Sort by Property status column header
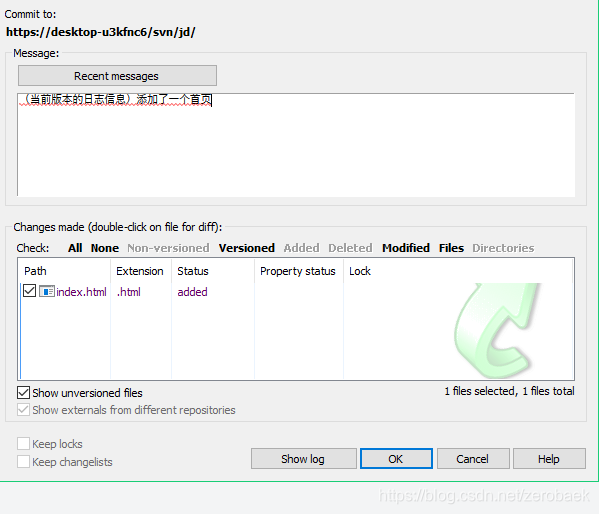599x514 pixels. [299, 271]
